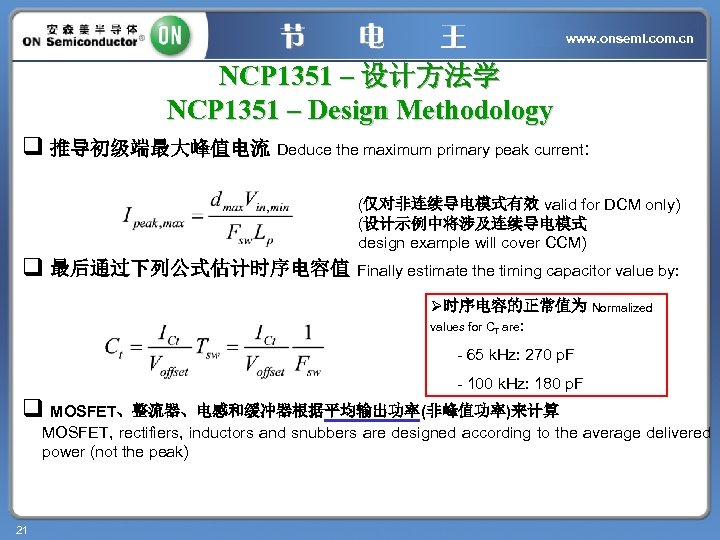Open the www.onsemi.com.cn link

[x=629, y=39]
